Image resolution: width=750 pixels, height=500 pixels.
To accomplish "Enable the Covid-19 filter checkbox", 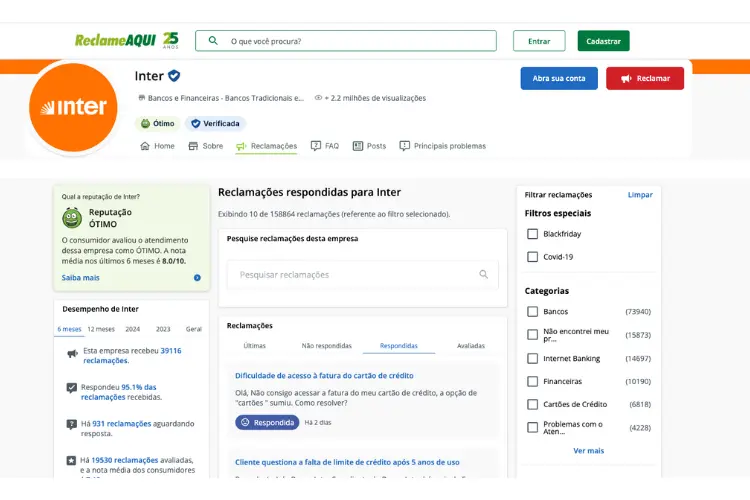I will (532, 257).
